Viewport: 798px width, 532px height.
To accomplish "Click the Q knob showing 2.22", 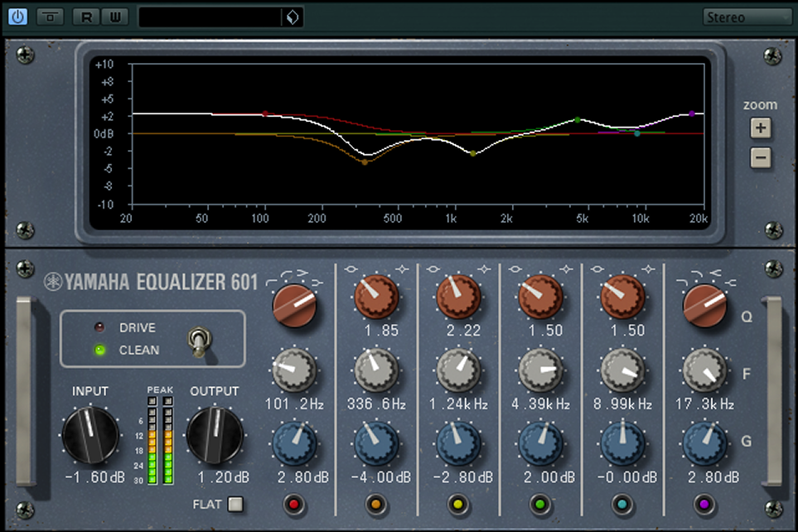I will coord(458,297).
